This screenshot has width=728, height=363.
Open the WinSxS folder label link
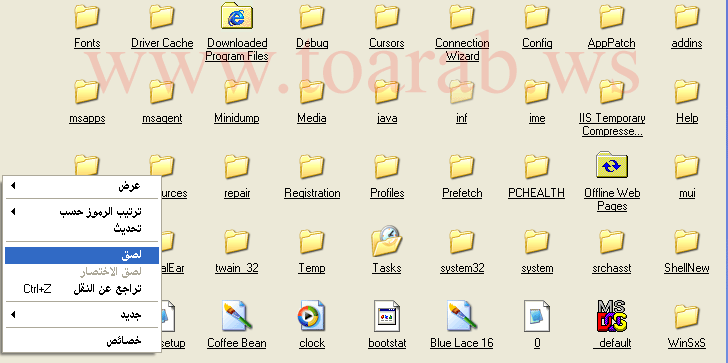click(687, 344)
